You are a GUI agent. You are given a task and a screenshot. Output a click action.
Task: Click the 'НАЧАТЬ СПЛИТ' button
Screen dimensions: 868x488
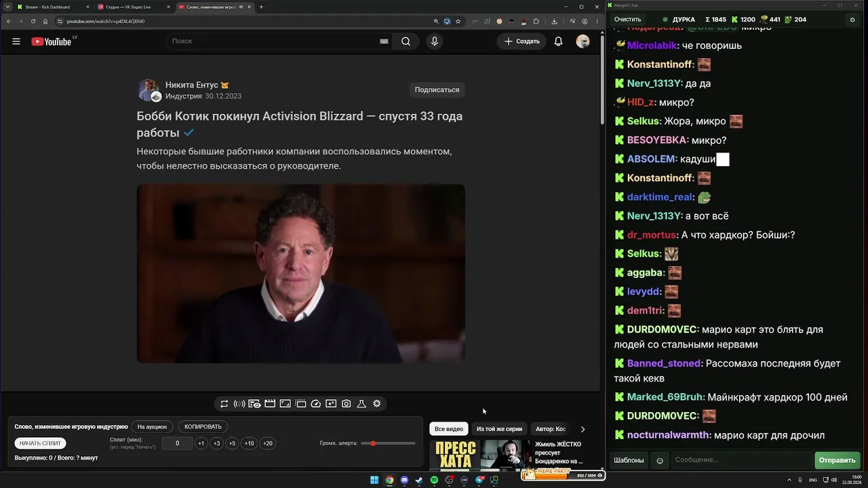(x=40, y=443)
